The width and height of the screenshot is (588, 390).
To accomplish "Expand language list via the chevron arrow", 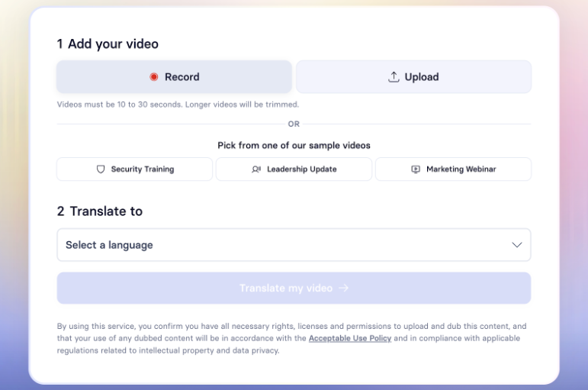I will (516, 245).
